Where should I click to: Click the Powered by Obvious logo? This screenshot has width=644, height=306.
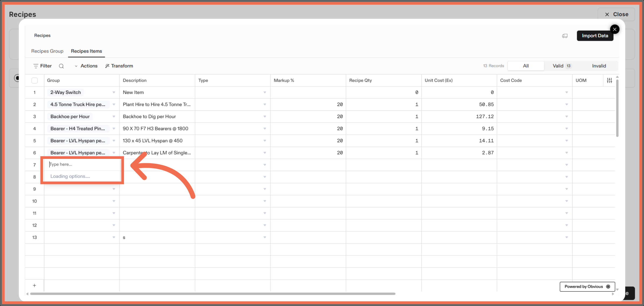pos(608,286)
